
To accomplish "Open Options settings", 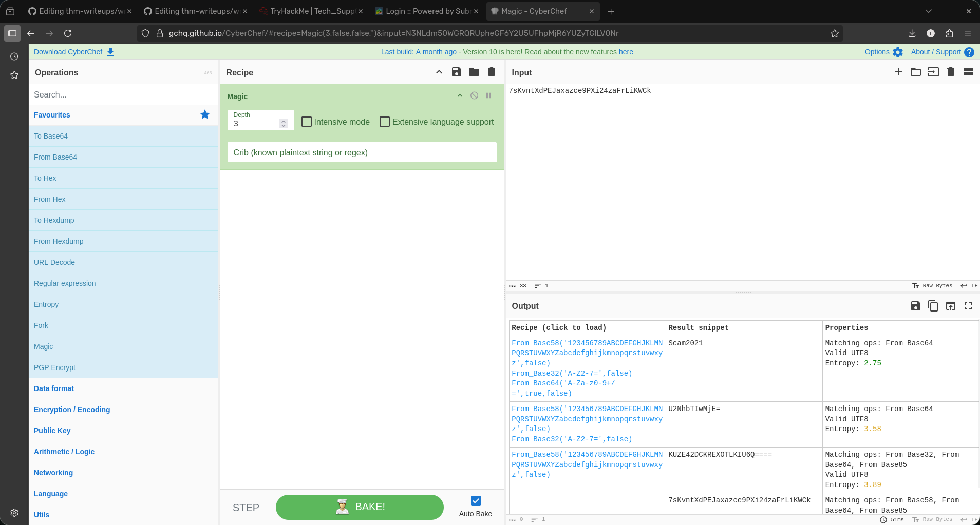I will coord(883,52).
